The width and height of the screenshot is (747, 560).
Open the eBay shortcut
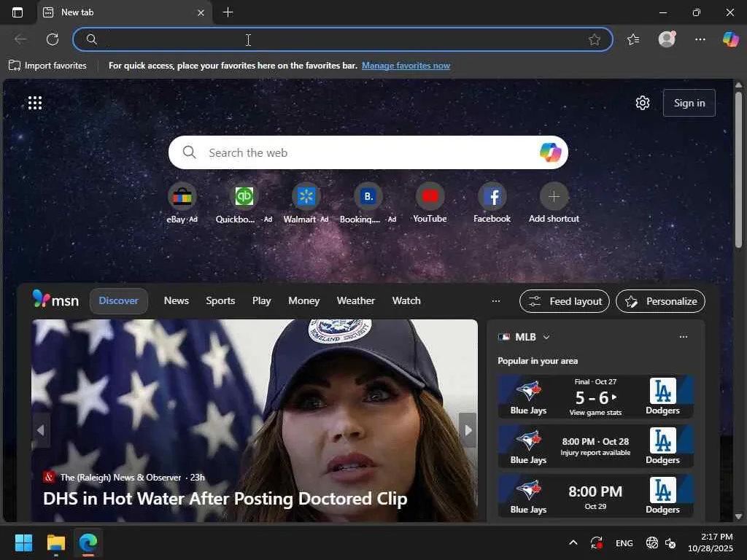[x=182, y=203]
